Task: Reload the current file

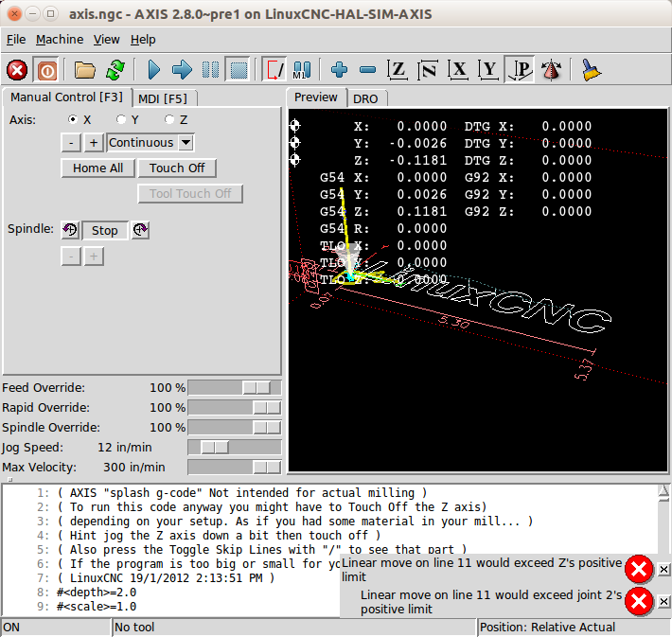Action: coord(115,70)
